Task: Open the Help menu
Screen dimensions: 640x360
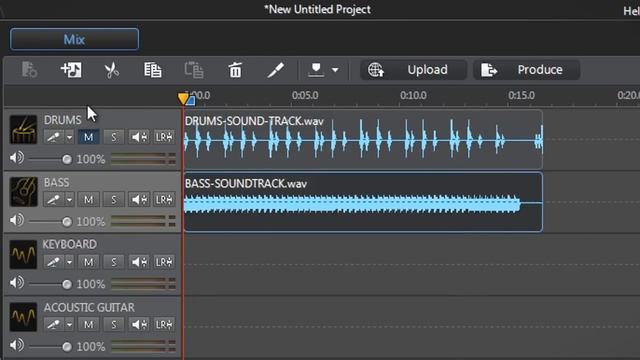Action: click(631, 11)
